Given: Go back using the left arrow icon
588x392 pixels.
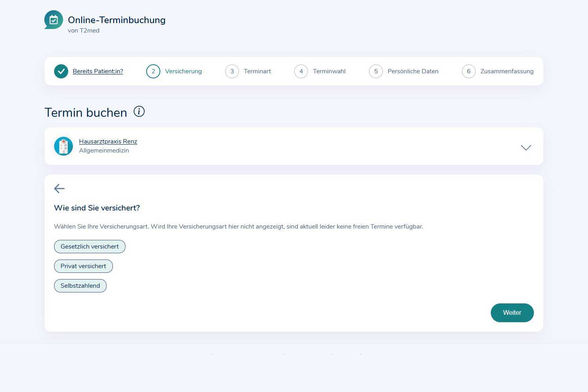Looking at the screenshot, I should (x=59, y=189).
